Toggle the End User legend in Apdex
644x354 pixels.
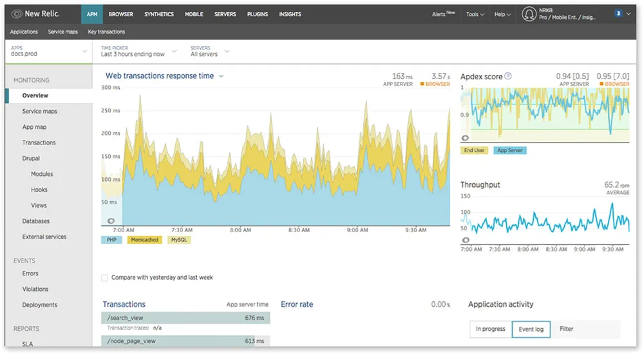(474, 150)
